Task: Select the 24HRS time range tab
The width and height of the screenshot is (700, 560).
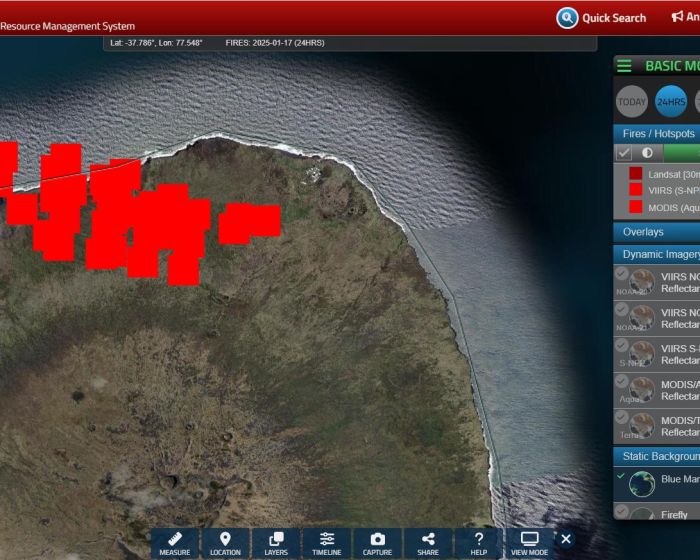Action: (x=671, y=101)
